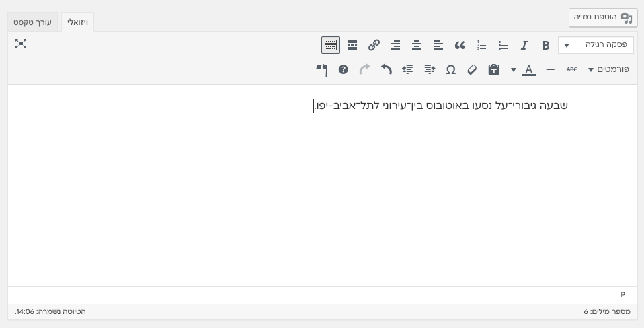Switch to the עורך טקסט text editor tab
644x328 pixels.
32,22
